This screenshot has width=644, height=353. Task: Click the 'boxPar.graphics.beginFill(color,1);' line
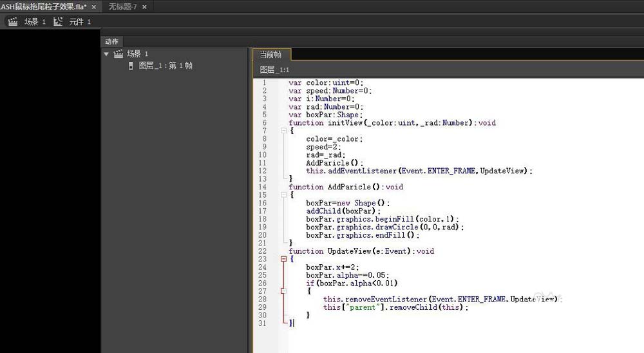(x=383, y=219)
